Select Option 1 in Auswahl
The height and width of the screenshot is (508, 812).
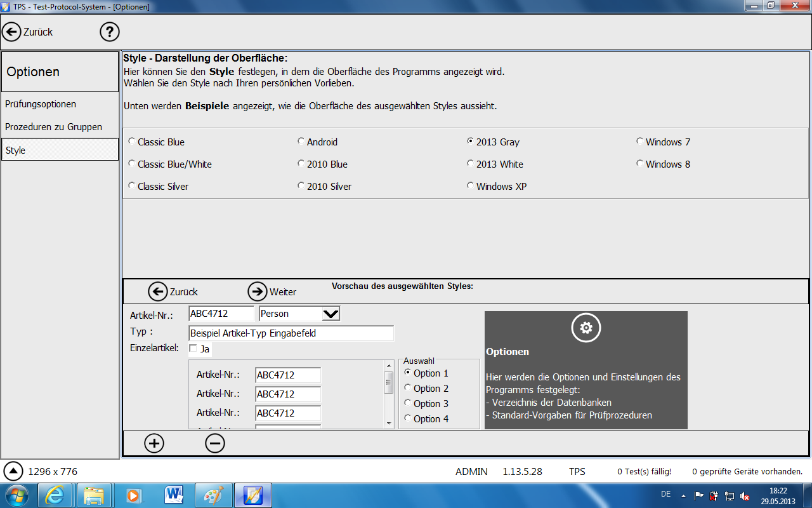[426, 373]
